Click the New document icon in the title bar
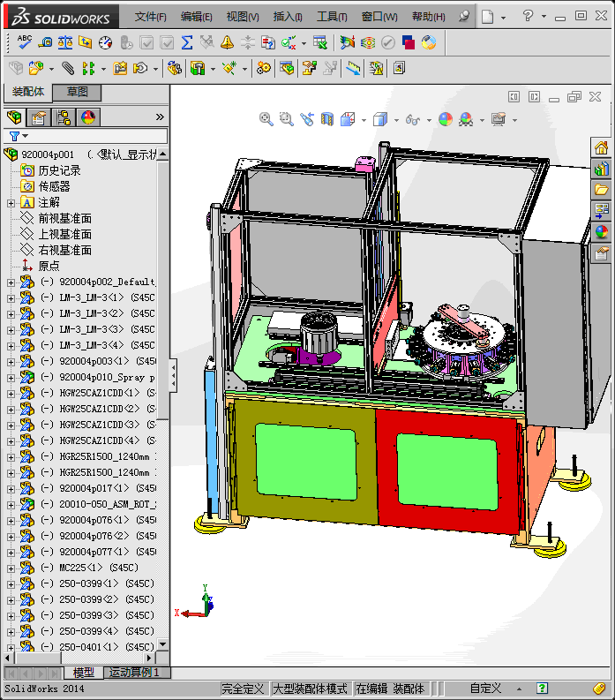The image size is (615, 700). click(x=488, y=17)
